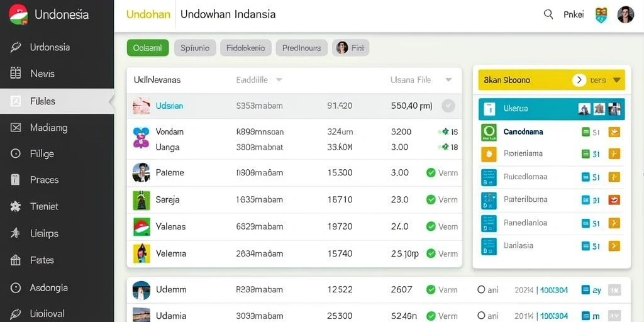This screenshot has width=644, height=322.
Task: Toggle the Verm check on Pateme row
Action: 431,173
